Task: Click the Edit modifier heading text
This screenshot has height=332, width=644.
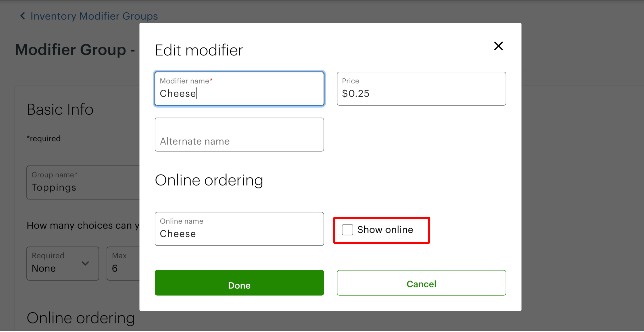Action: 199,50
